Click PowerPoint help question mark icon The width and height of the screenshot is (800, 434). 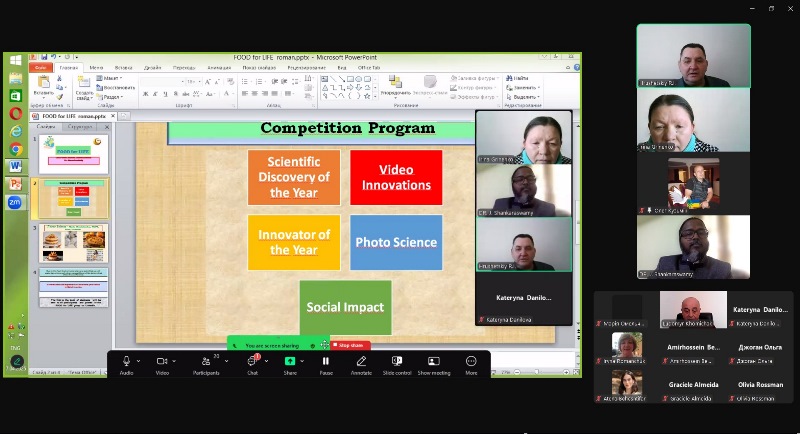(577, 67)
